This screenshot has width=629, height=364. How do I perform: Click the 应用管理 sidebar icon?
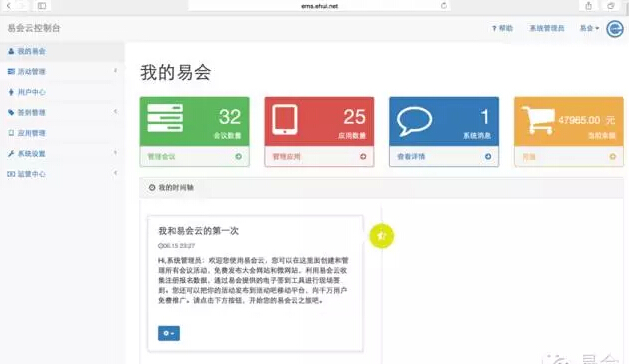tap(11, 133)
